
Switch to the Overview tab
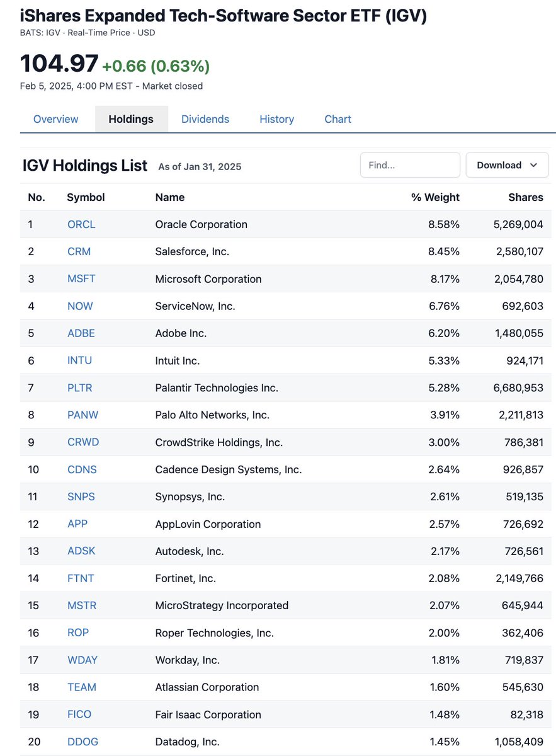point(56,119)
